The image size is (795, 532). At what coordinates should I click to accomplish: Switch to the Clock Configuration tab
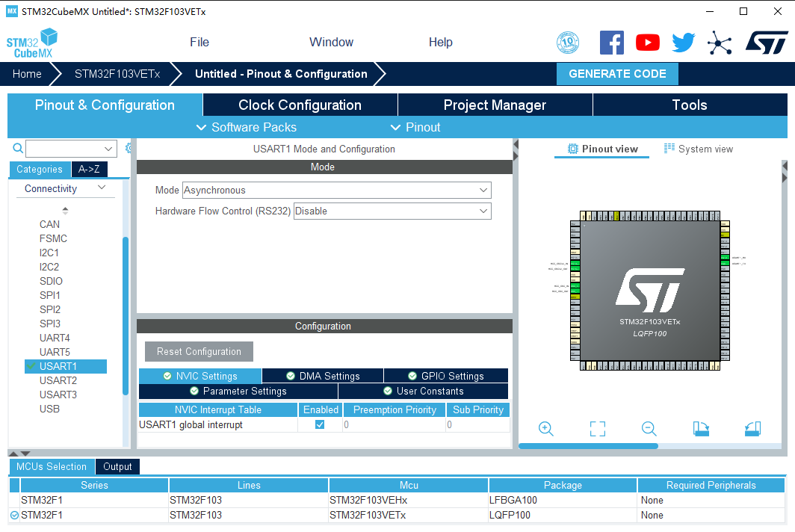(x=300, y=105)
